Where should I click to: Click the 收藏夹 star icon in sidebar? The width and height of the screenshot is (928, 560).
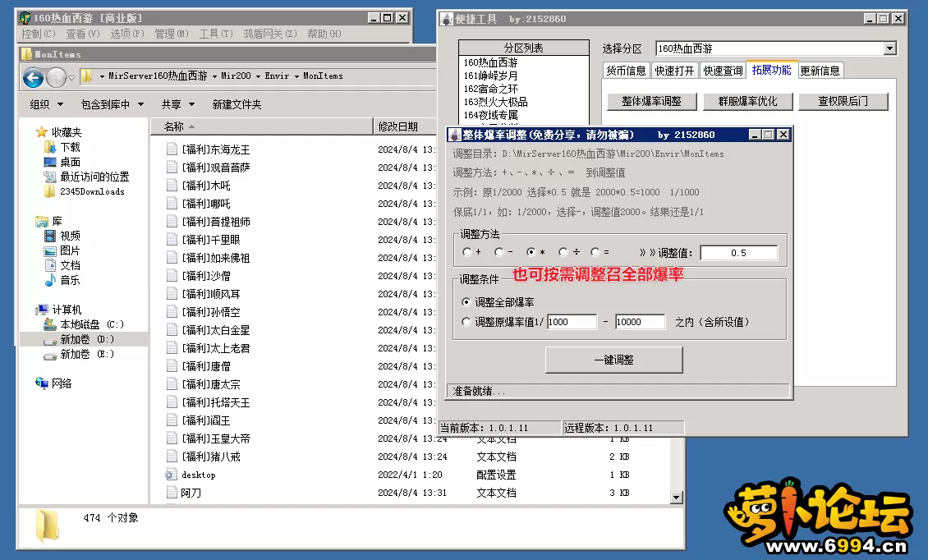click(x=41, y=132)
